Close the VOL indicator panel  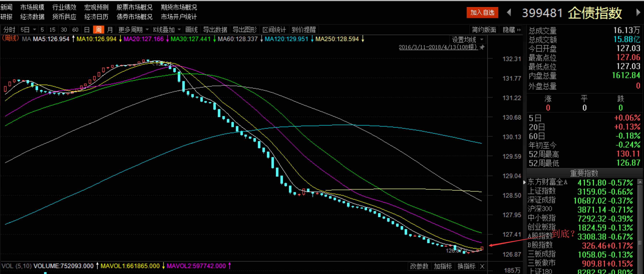[482, 266]
